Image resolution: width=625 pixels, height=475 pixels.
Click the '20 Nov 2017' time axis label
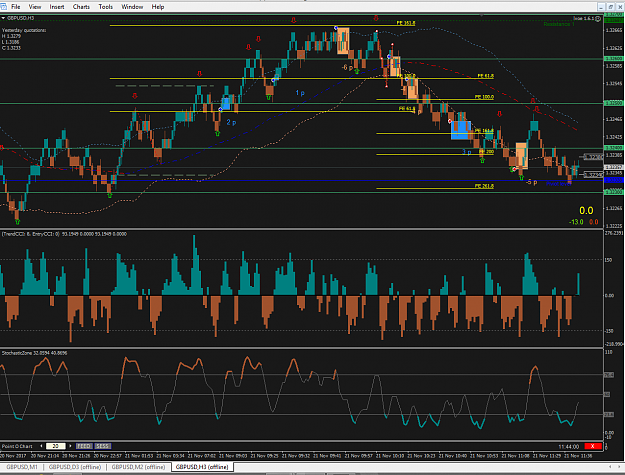pyautogui.click(x=12, y=455)
